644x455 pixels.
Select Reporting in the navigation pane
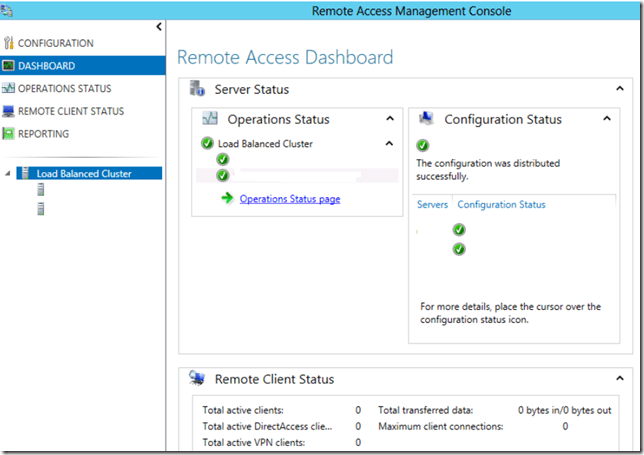[44, 134]
